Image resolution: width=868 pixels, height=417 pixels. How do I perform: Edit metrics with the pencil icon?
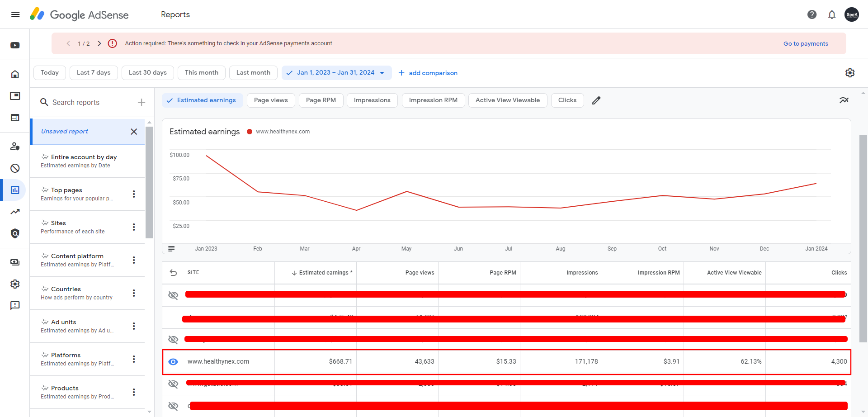click(596, 100)
